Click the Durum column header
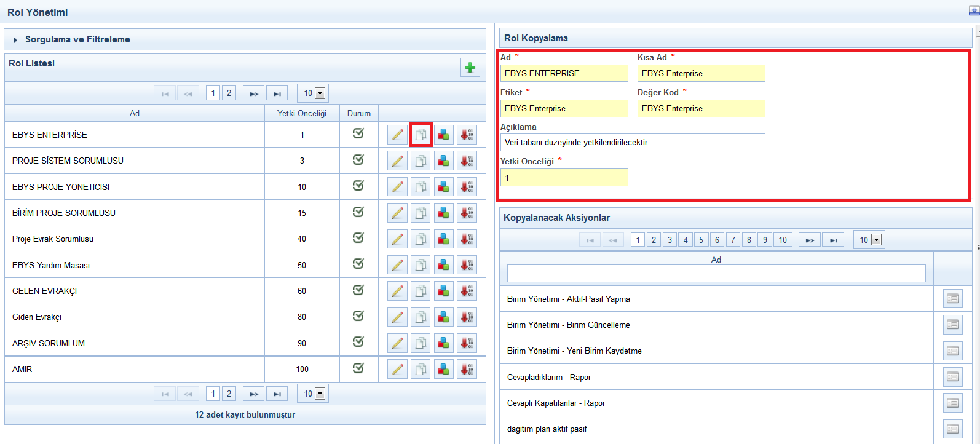Image resolution: width=980 pixels, height=444 pixels. (359, 113)
